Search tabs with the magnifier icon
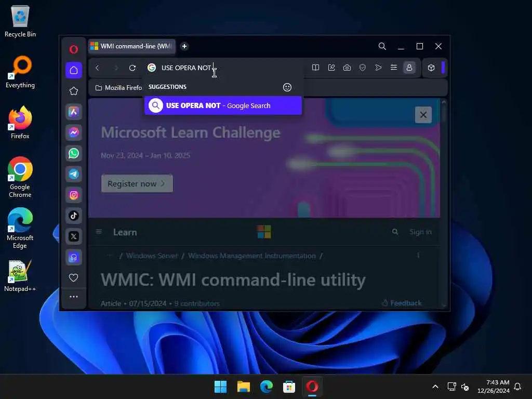Viewport: 532px width, 399px height. [382, 46]
